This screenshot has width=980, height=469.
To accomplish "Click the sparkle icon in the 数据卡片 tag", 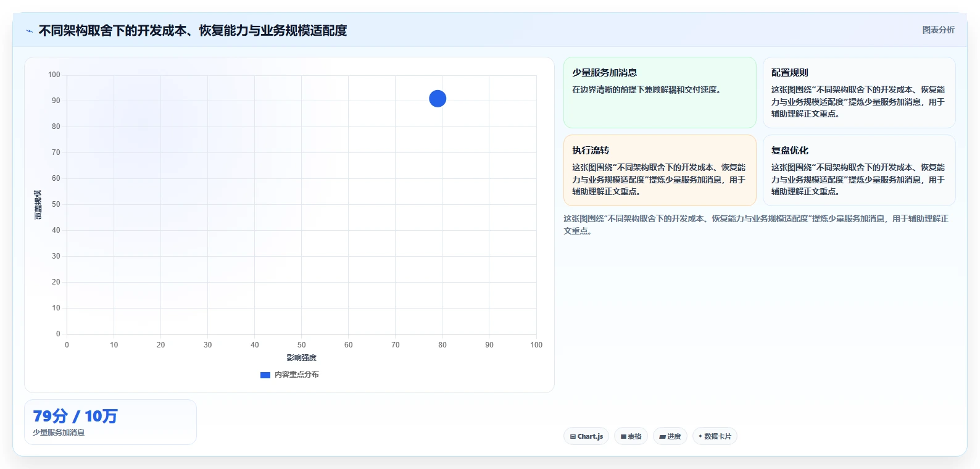I will click(700, 436).
